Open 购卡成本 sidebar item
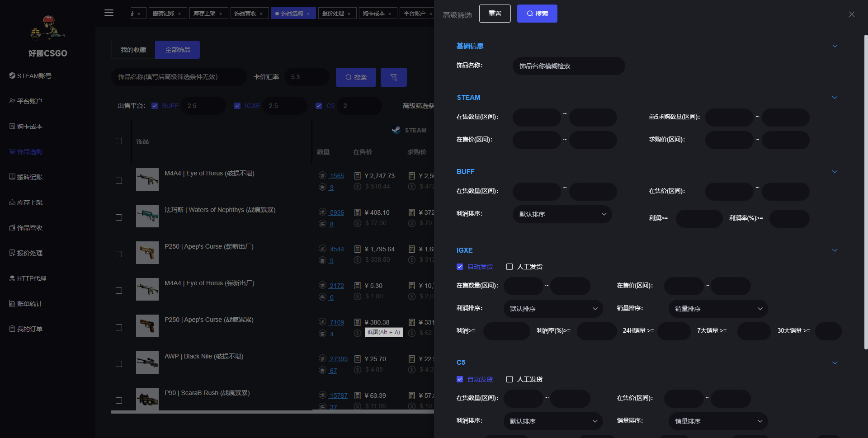868x438 pixels. 26,127
